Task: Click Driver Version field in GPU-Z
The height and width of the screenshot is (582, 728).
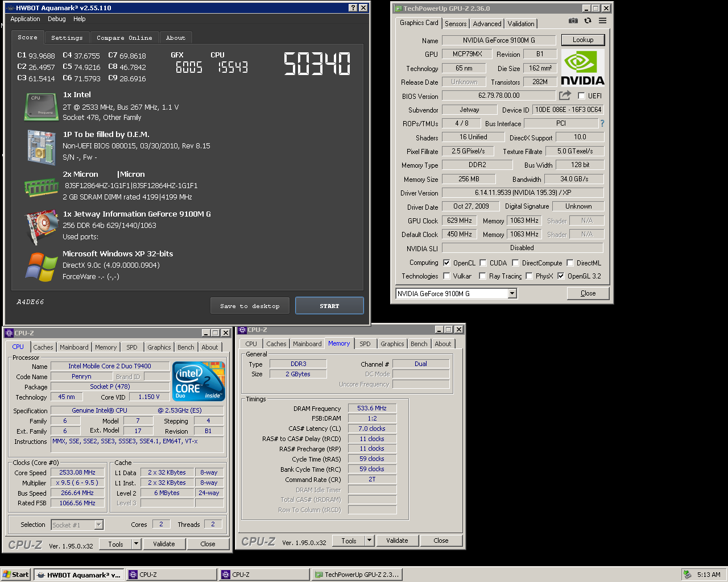Action: pyautogui.click(x=523, y=193)
